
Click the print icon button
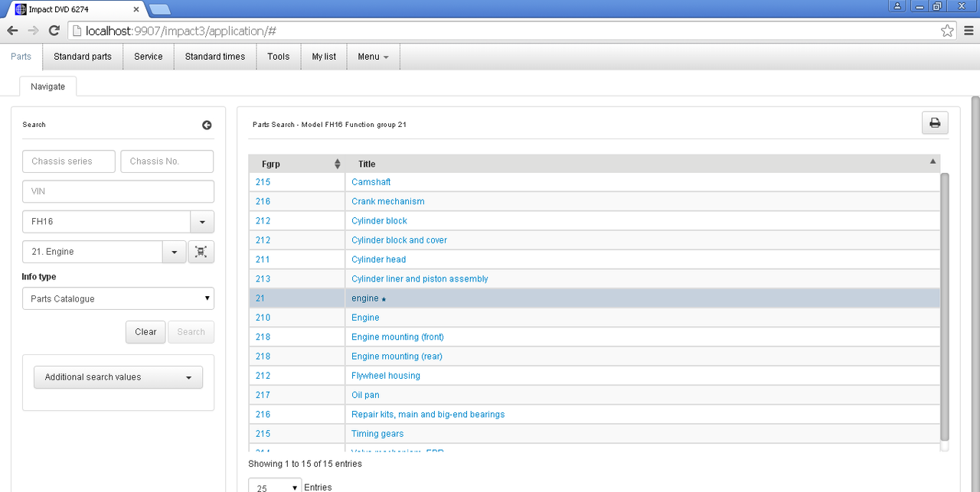[935, 123]
